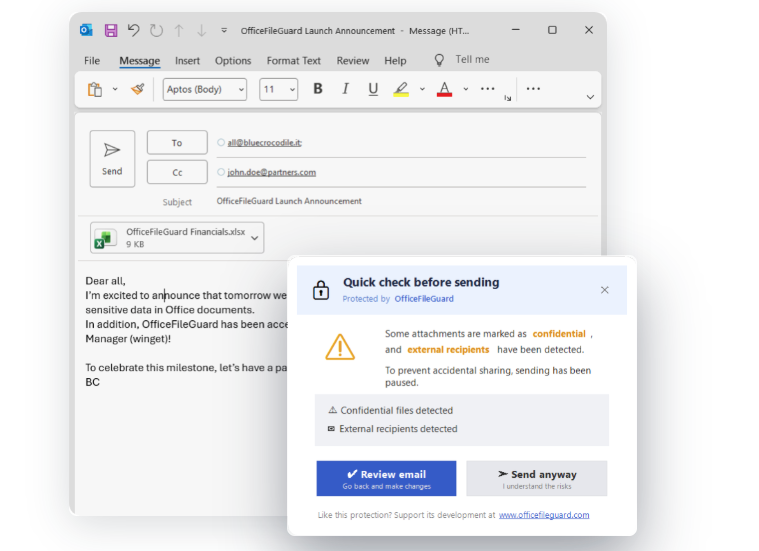The width and height of the screenshot is (759, 551).
Task: Click the Cc button
Action: [x=177, y=172]
